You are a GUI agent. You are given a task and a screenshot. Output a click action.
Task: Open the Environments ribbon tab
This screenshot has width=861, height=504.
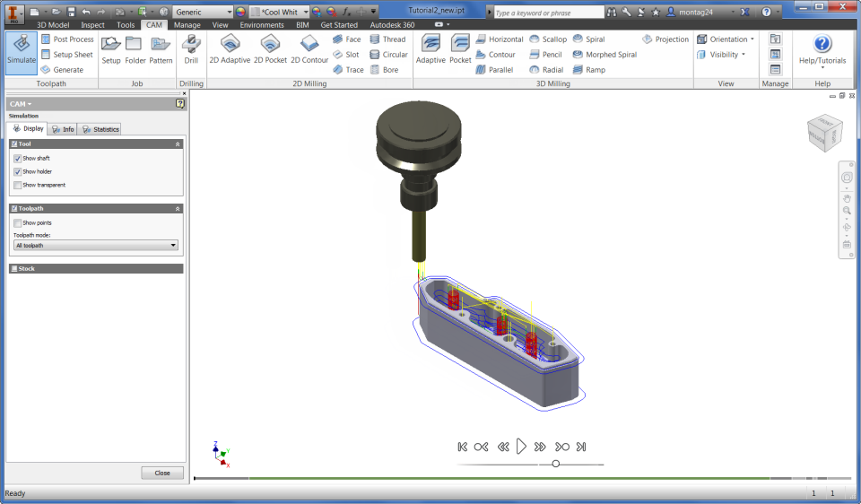[261, 25]
